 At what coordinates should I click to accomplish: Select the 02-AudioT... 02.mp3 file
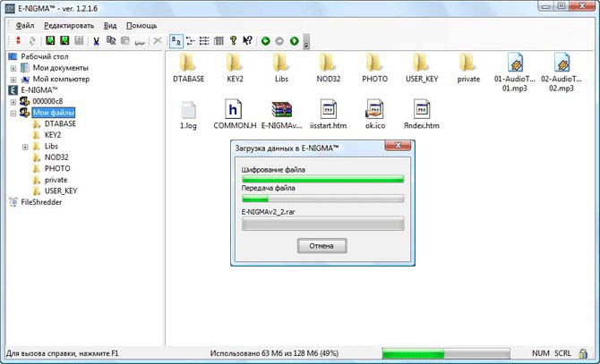pyautogui.click(x=561, y=72)
